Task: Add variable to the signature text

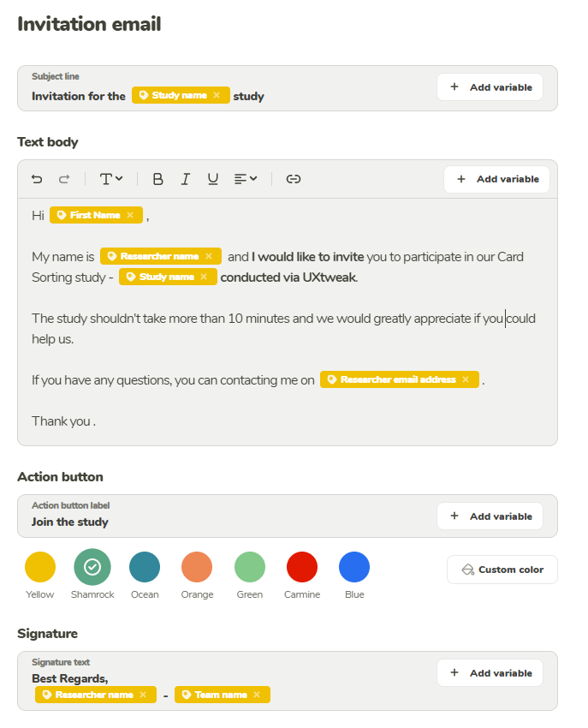Action: (490, 673)
